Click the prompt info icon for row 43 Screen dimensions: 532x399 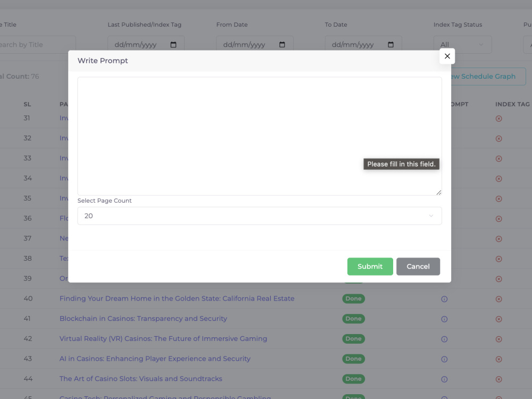click(x=444, y=359)
